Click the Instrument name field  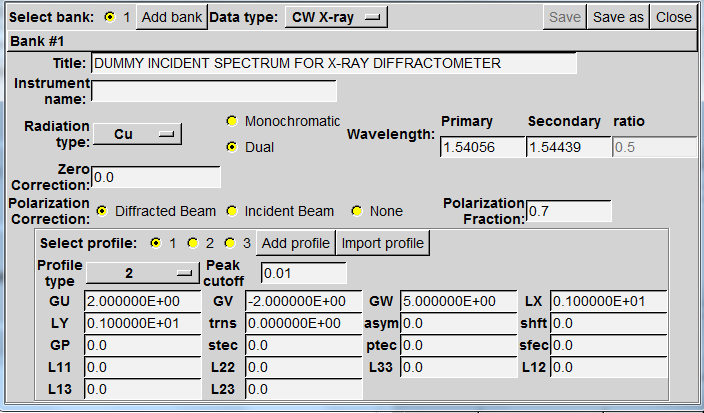pyautogui.click(x=214, y=91)
